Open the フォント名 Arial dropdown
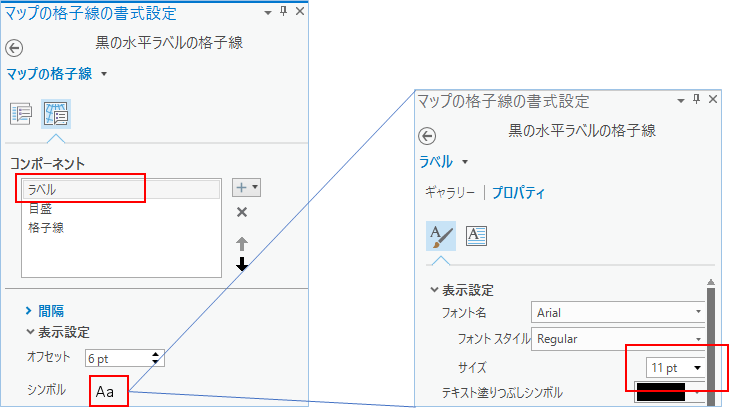729x408 pixels. click(618, 312)
